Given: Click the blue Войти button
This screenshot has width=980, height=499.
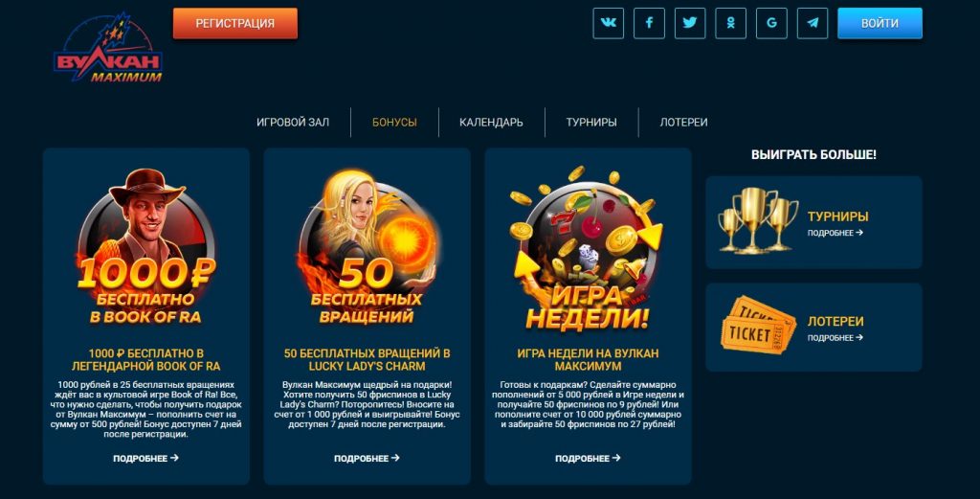Looking at the screenshot, I should coord(880,23).
